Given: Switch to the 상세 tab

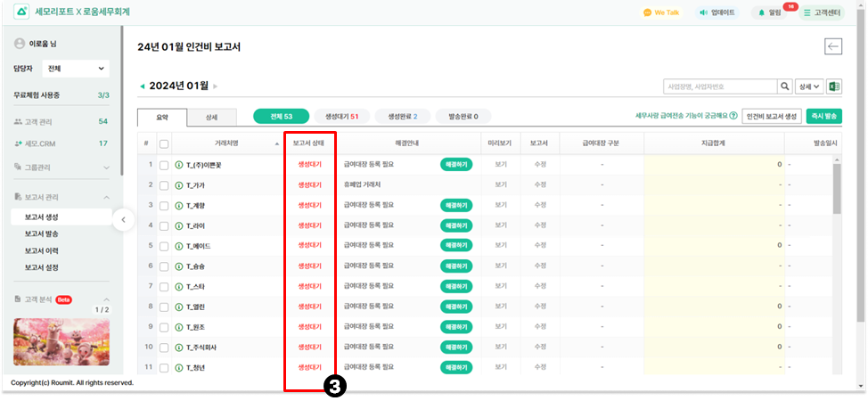Looking at the screenshot, I should (211, 117).
